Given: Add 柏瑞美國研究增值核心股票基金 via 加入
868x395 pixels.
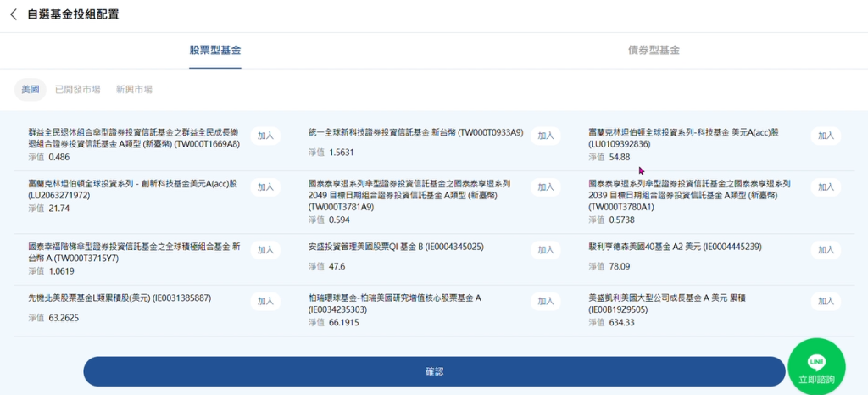Looking at the screenshot, I should click(x=546, y=302).
